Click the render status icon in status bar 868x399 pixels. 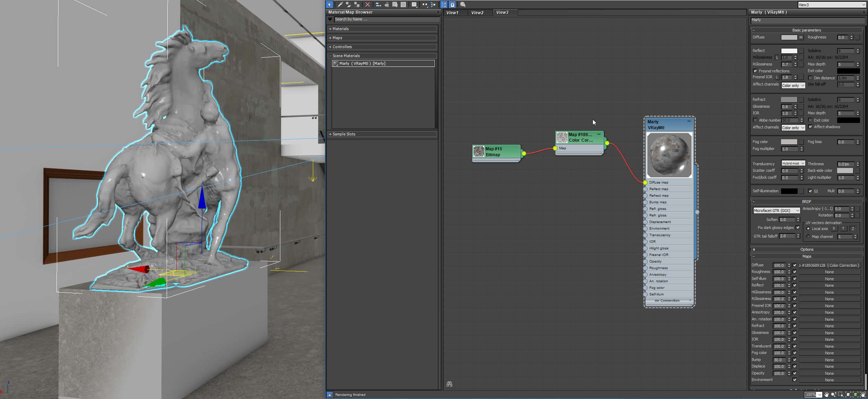(x=330, y=394)
